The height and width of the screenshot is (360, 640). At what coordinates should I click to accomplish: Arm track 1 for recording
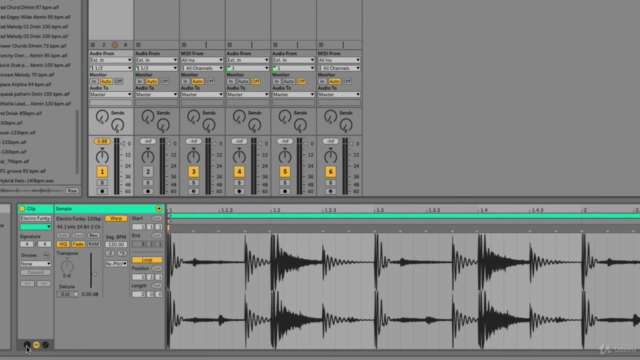pos(102,191)
